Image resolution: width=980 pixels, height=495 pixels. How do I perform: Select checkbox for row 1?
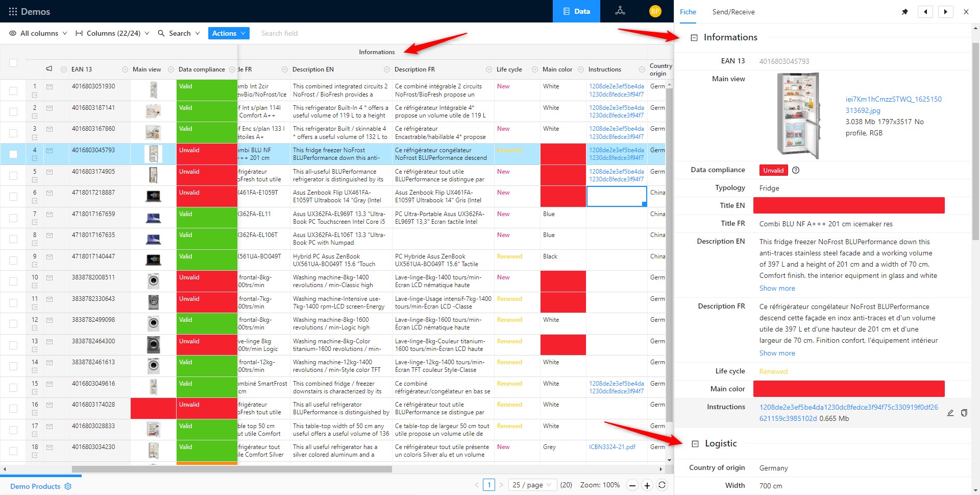(x=13, y=90)
